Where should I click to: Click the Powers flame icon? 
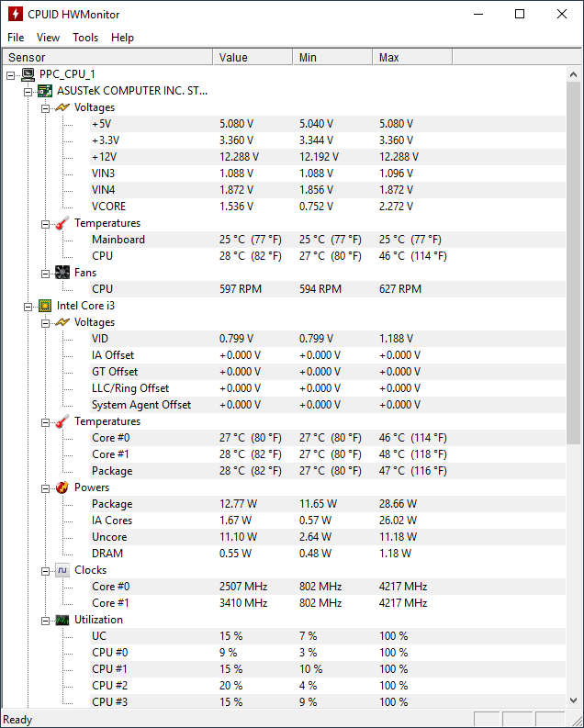pyautogui.click(x=62, y=487)
